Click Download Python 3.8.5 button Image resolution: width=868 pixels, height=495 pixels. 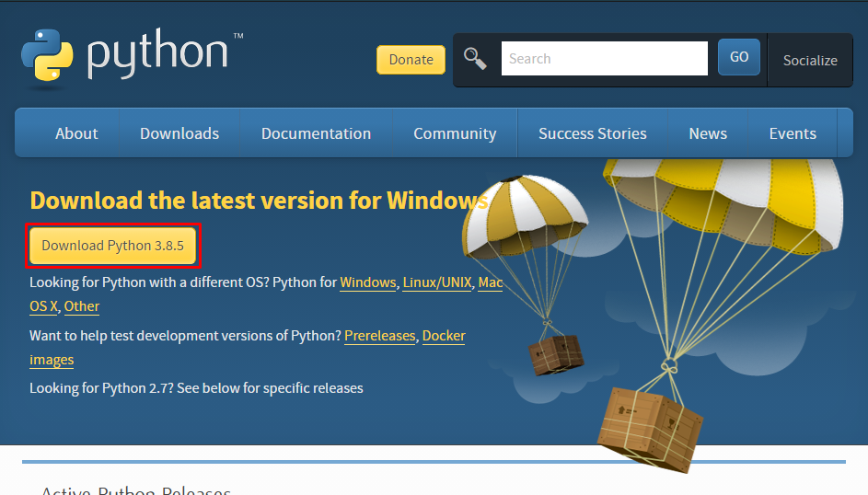tap(113, 246)
